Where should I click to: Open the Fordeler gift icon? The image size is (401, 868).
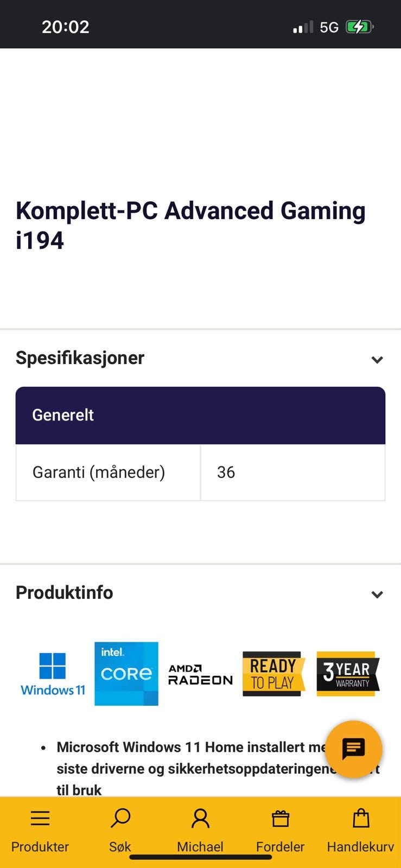tap(280, 818)
